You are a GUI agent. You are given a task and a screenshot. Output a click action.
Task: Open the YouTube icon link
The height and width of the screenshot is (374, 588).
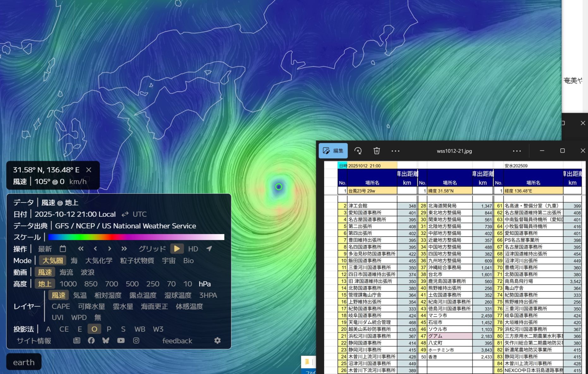[121, 341]
